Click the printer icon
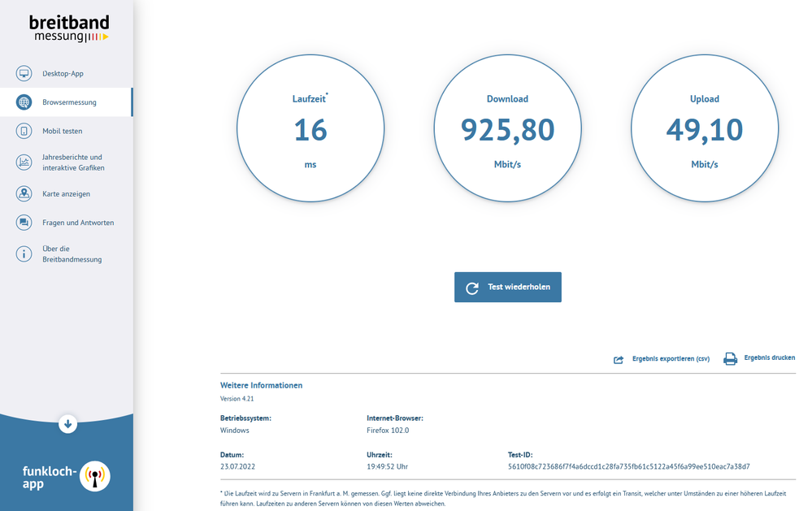The width and height of the screenshot is (812, 511). tap(730, 358)
